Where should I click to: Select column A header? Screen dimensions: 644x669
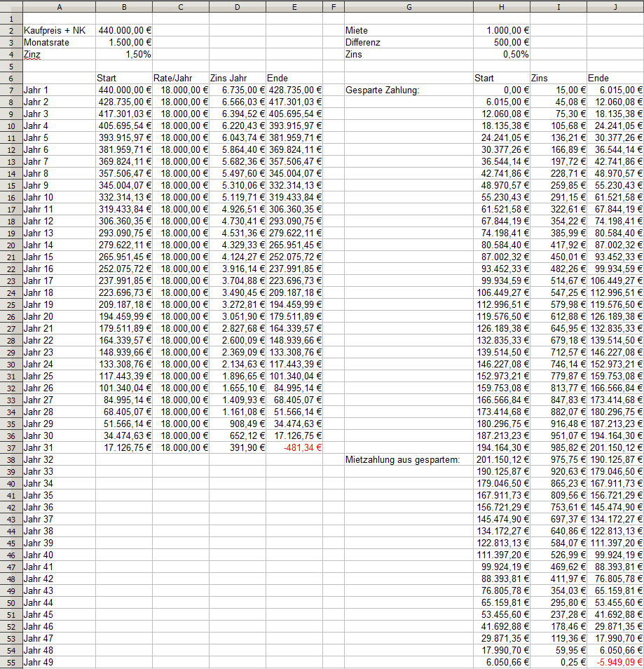click(60, 7)
